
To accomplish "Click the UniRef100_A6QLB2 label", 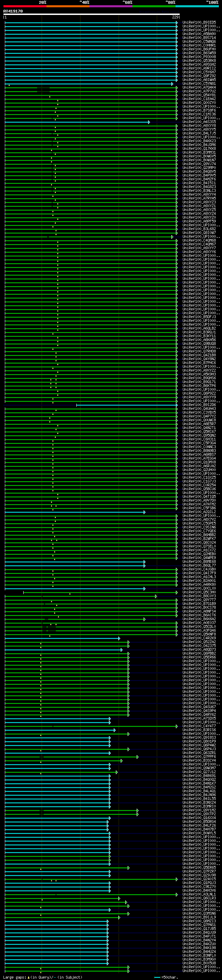I will pyautogui.click(x=199, y=328).
